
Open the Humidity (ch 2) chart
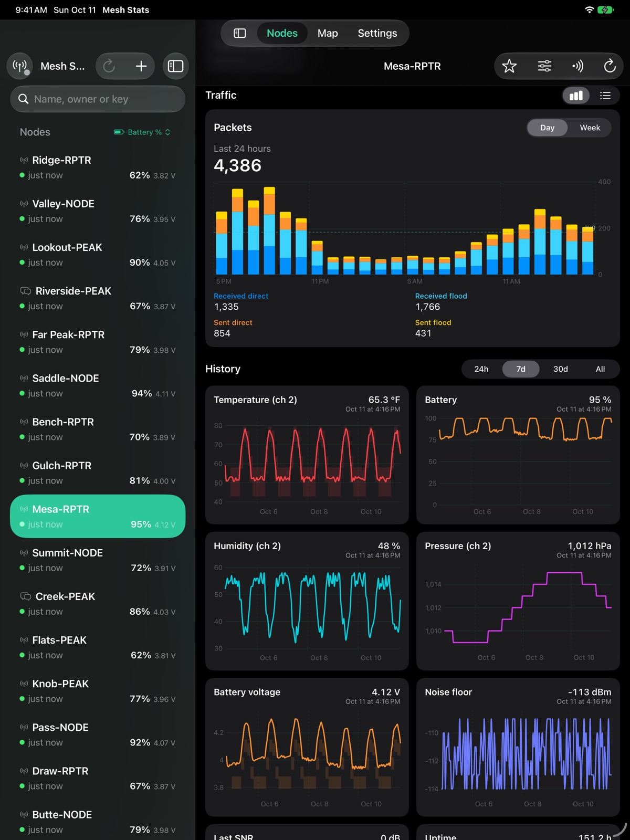coord(307,601)
